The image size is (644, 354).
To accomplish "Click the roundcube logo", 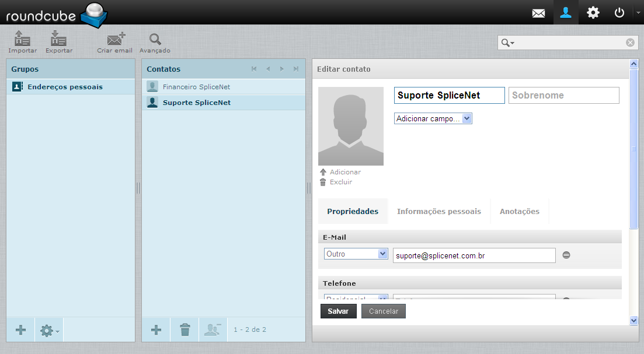I will 57,15.
